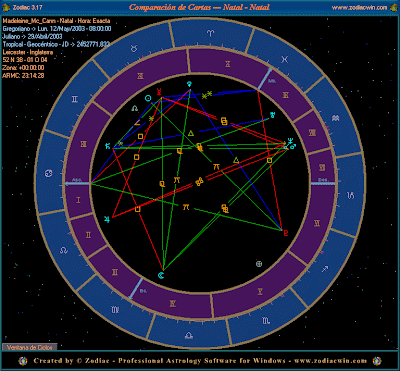Click the Comparación de Cartas title

pos(199,7)
